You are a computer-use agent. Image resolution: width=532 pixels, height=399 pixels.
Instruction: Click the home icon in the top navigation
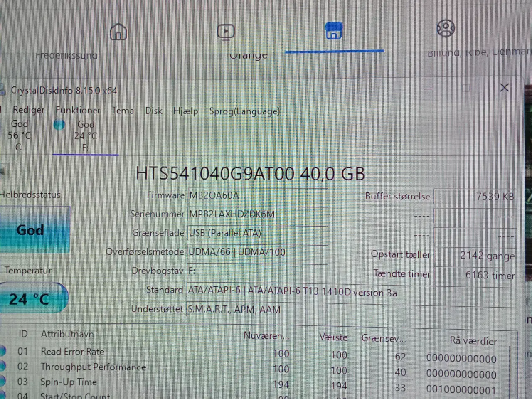coord(118,32)
